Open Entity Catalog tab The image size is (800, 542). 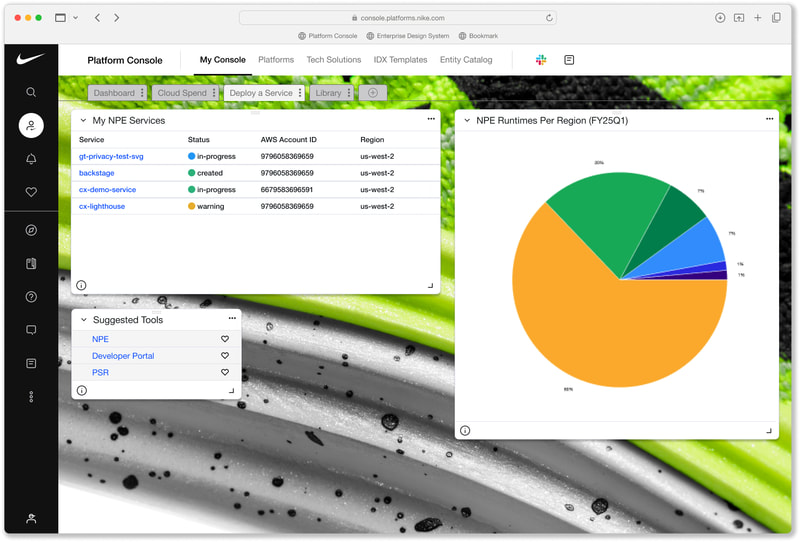[x=466, y=60]
